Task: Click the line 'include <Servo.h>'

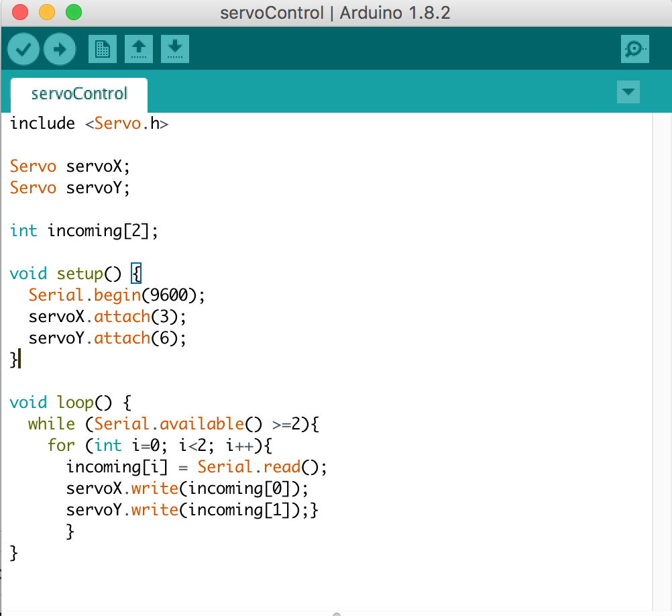Action: pyautogui.click(x=89, y=123)
